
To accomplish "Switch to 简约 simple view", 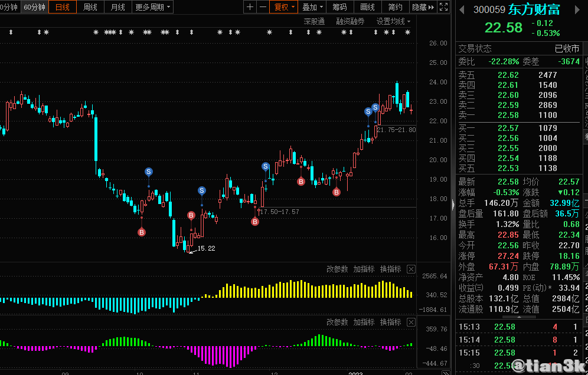I will (396, 7).
